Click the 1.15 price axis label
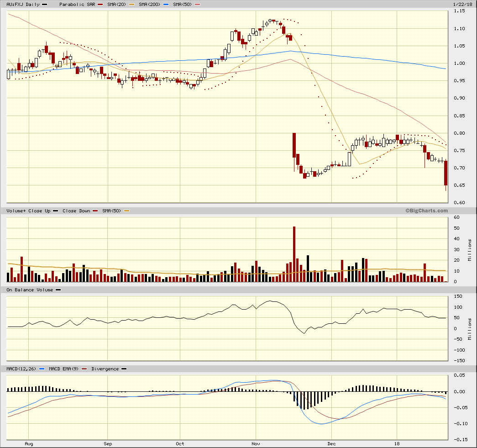The image size is (477, 448). tap(459, 11)
